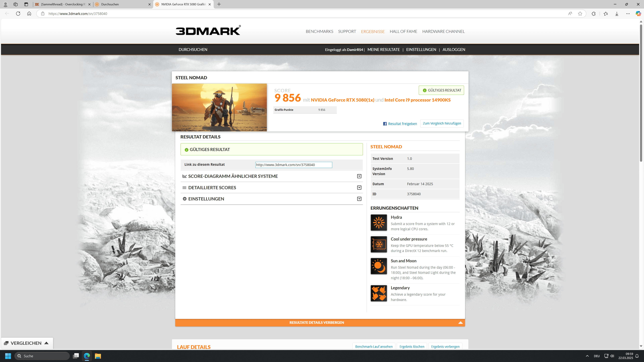644x362 pixels.
Task: Expand Score-Diagramm ähnlicher Systeme section
Action: (272, 176)
